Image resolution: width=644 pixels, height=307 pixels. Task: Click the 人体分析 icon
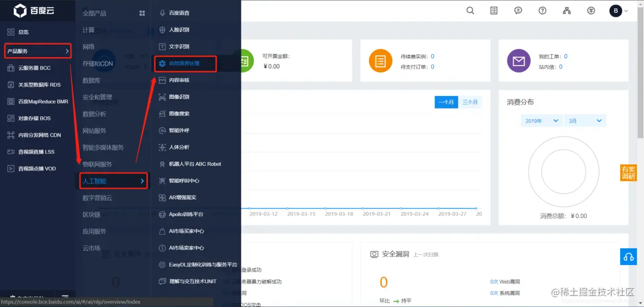163,147
